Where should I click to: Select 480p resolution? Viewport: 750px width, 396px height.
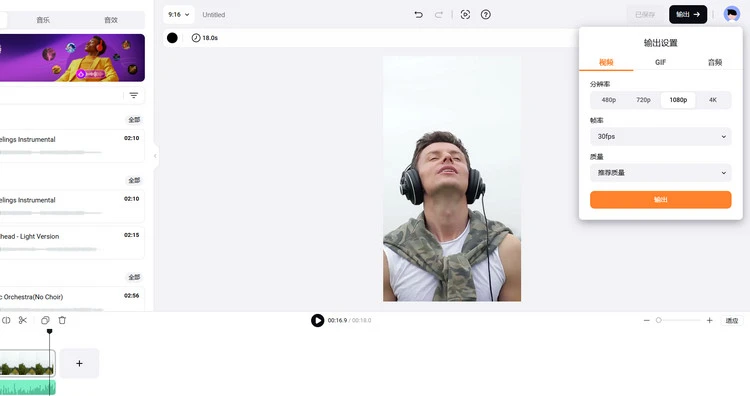pos(608,100)
